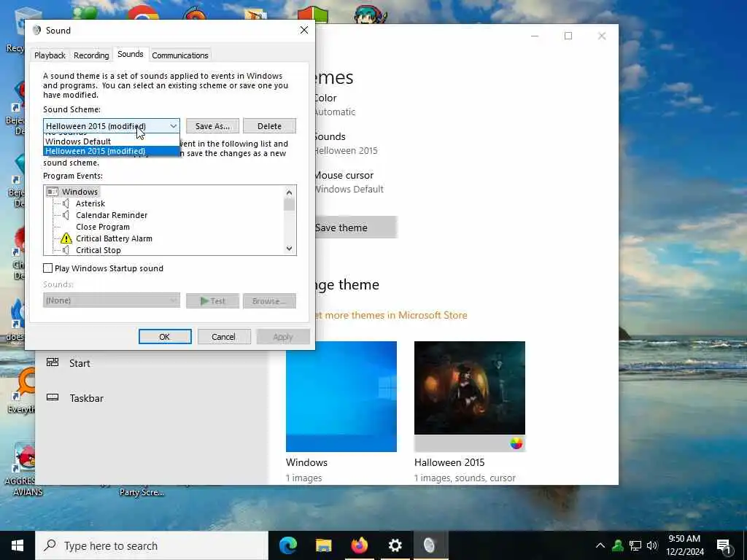Click the Sound Scheme dropdown arrow

pyautogui.click(x=174, y=126)
